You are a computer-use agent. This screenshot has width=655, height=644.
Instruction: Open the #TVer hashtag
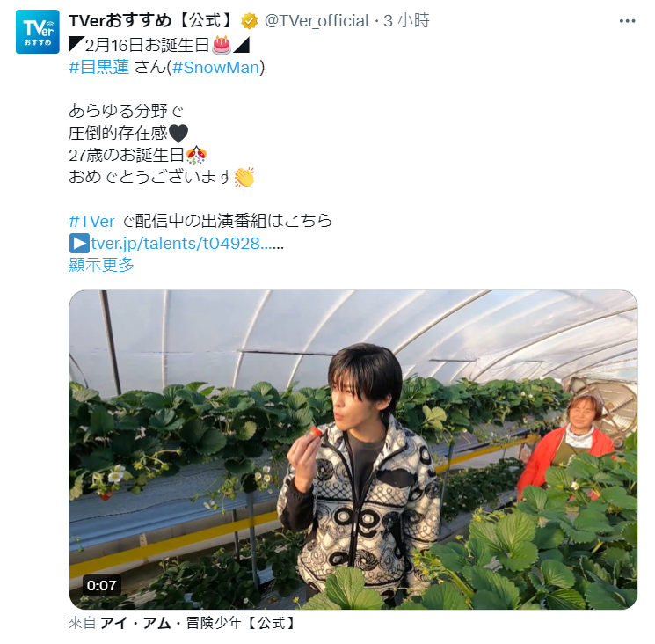91,221
